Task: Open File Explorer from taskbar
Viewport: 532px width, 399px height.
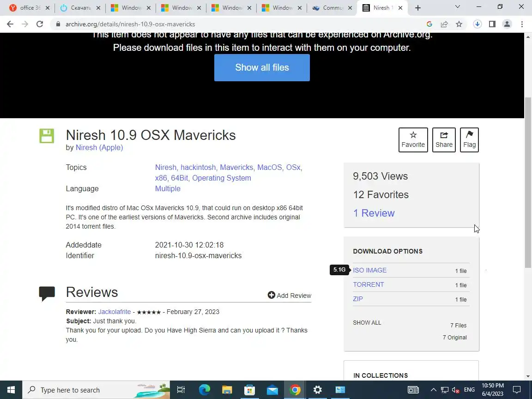Action: click(227, 390)
